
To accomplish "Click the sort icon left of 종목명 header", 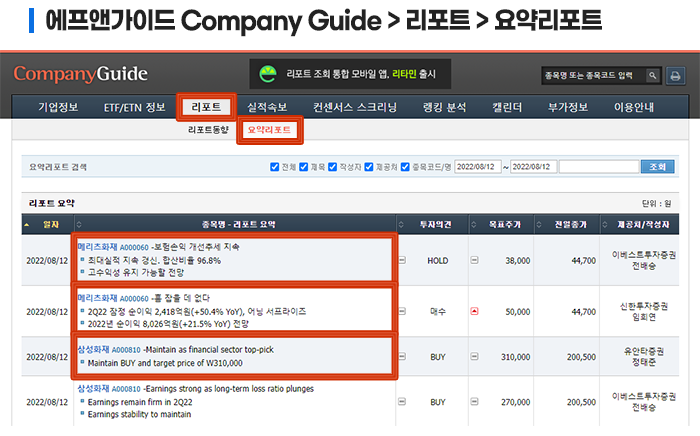I will (77, 224).
